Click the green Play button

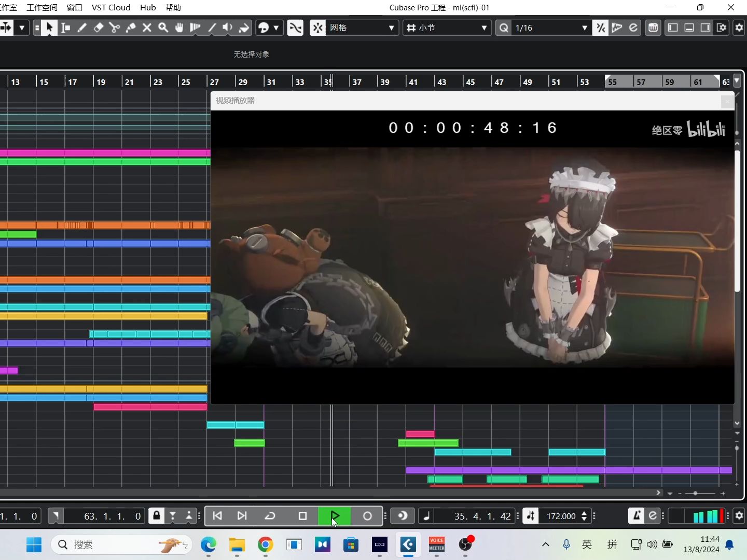[335, 516]
